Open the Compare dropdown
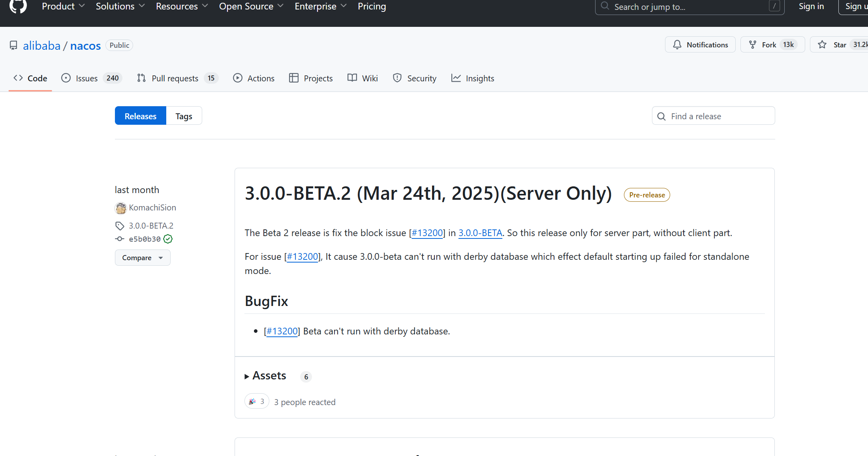 point(142,258)
